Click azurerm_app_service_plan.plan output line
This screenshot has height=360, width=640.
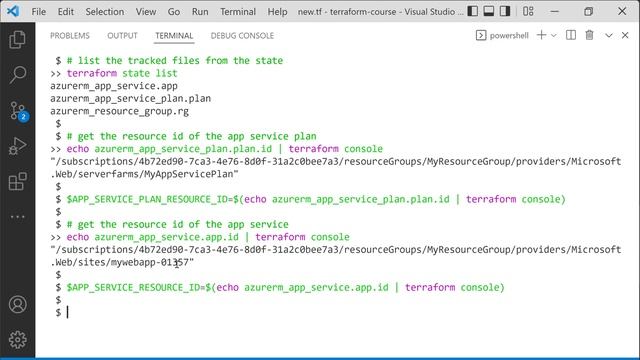pos(131,99)
